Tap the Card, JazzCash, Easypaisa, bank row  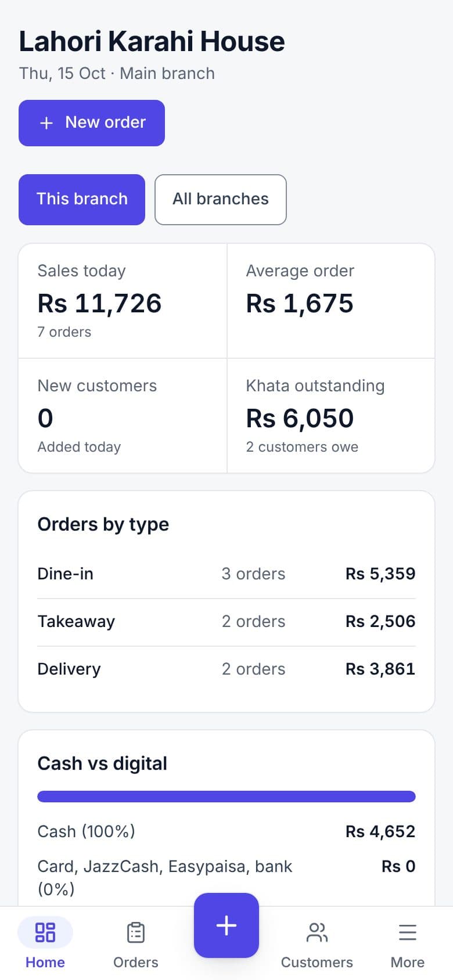coord(227,877)
